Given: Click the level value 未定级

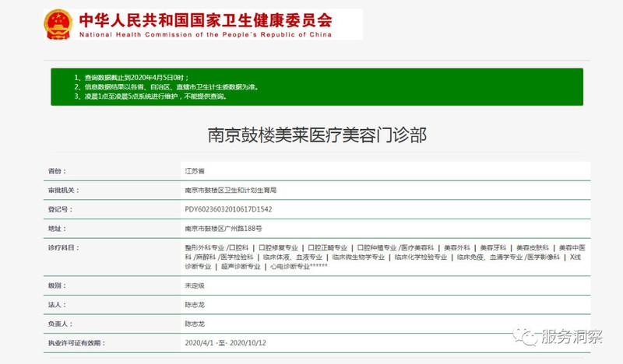Looking at the screenshot, I should 194,285.
